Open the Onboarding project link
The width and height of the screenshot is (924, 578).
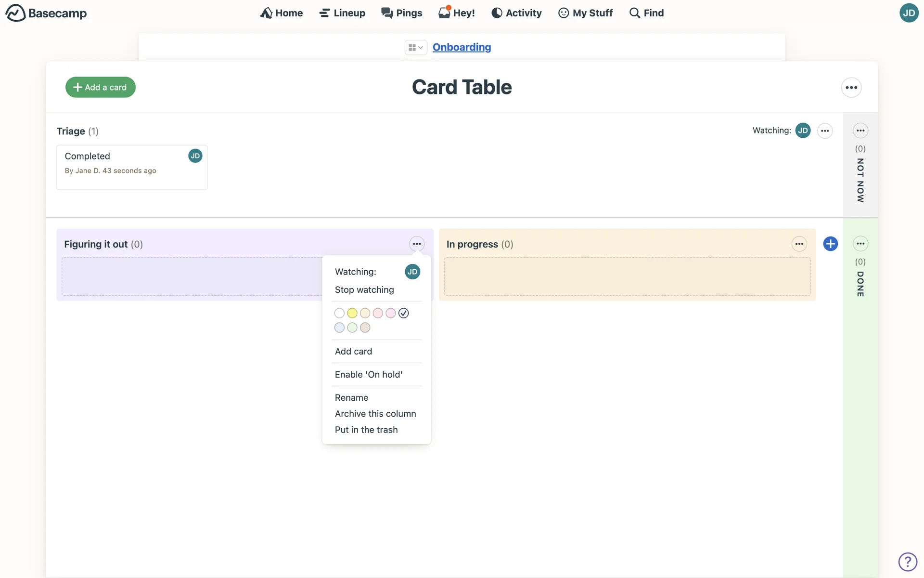[x=462, y=47]
